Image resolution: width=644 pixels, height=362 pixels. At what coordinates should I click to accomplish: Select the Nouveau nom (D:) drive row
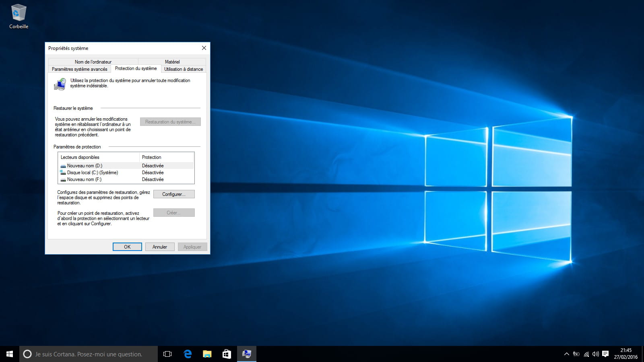(126, 166)
